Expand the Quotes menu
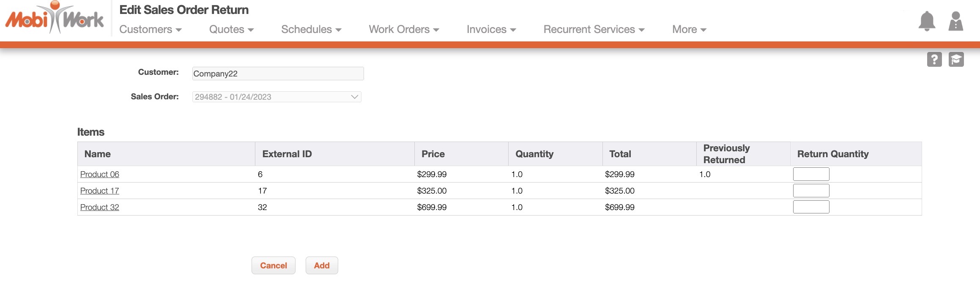The width and height of the screenshot is (980, 284). pos(231,29)
